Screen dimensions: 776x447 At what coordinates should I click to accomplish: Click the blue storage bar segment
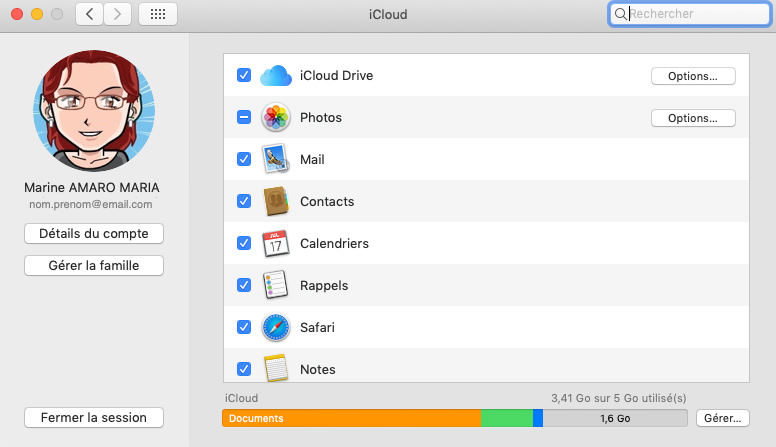point(538,418)
